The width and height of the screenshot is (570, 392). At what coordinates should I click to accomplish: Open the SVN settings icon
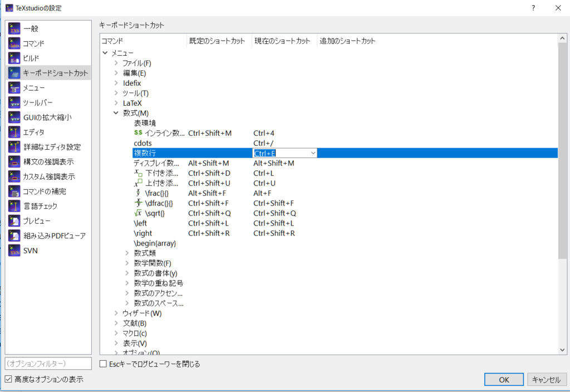click(14, 251)
